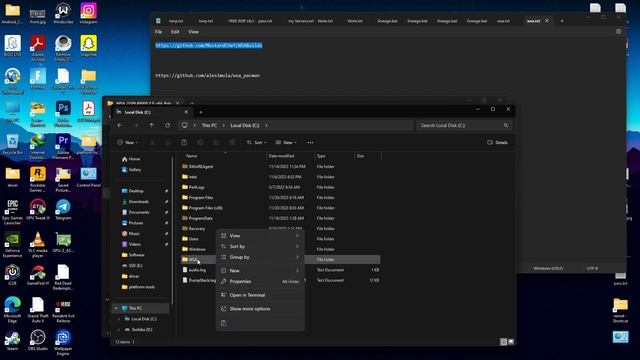Image resolution: width=640 pixels, height=360 pixels.
Task: Expand the Local Disk (C:) tree node
Action: (119, 319)
